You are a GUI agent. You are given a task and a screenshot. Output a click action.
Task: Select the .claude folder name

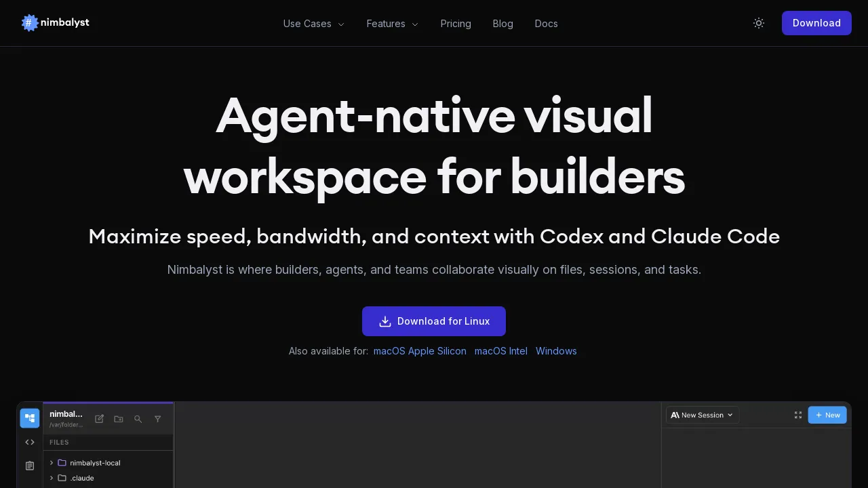point(82,478)
